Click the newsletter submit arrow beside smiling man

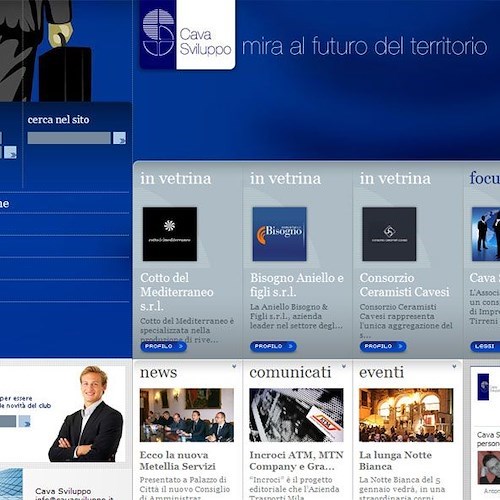pos(25,422)
